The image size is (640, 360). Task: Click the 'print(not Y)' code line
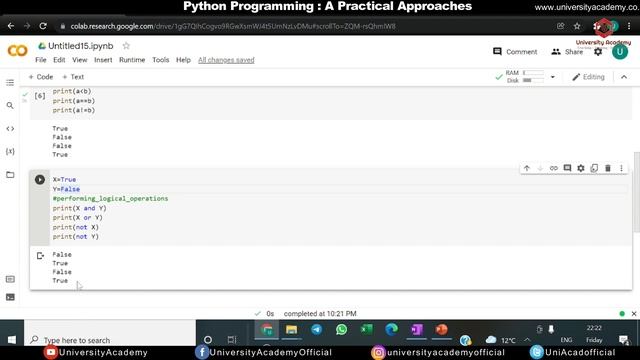click(76, 237)
